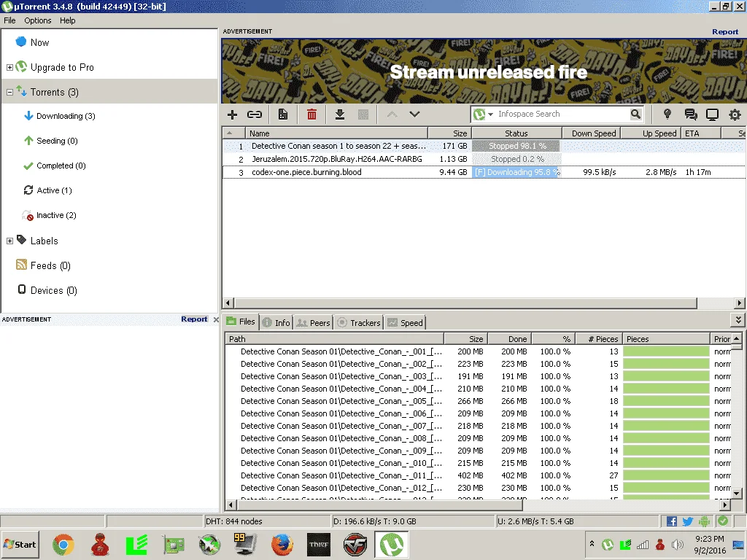Open the Windows Start menu
Image resolution: width=747 pixels, height=560 pixels.
click(20, 544)
